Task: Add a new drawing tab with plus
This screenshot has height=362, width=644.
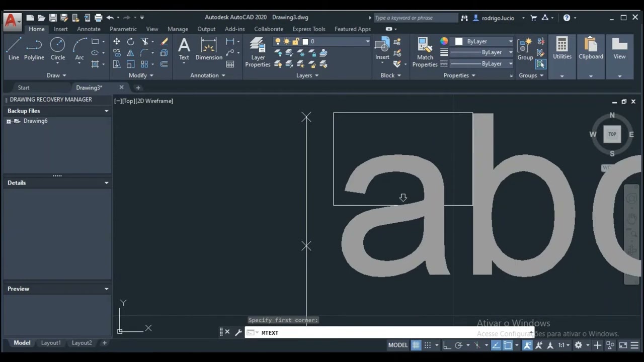Action: 138,87
